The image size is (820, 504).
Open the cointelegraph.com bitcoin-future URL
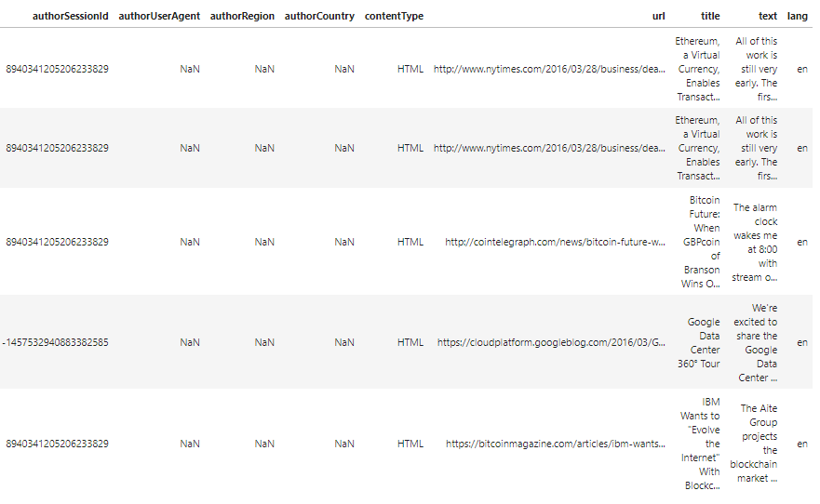click(x=555, y=242)
